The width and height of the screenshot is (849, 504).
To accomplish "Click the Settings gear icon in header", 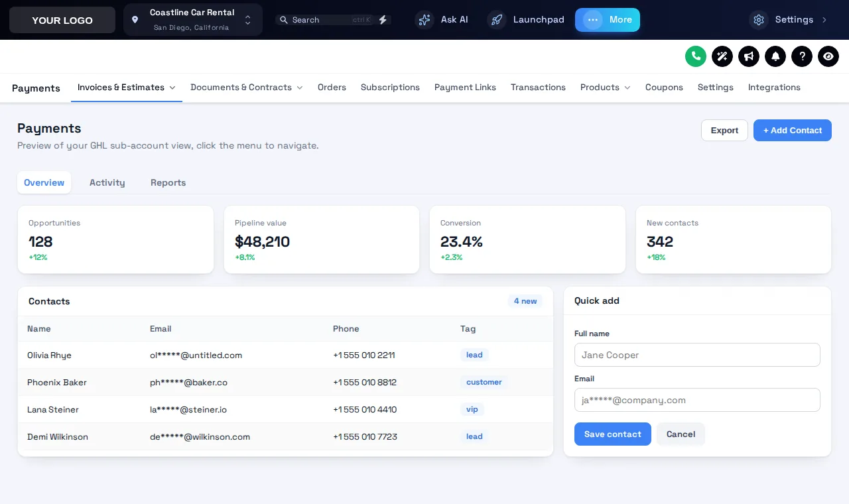I will [x=759, y=20].
